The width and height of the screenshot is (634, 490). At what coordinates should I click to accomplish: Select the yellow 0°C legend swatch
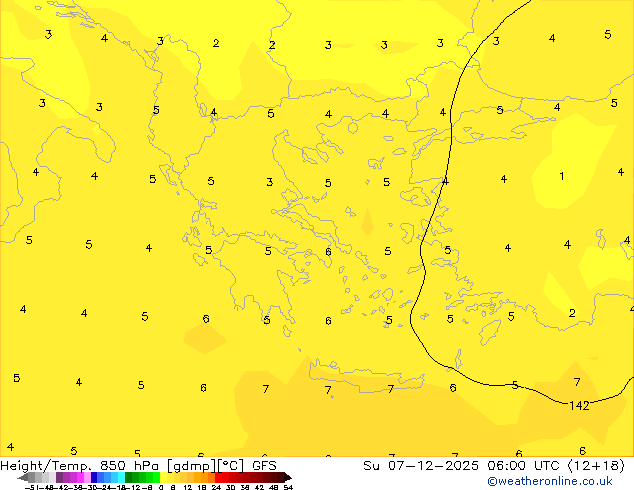(x=163, y=477)
